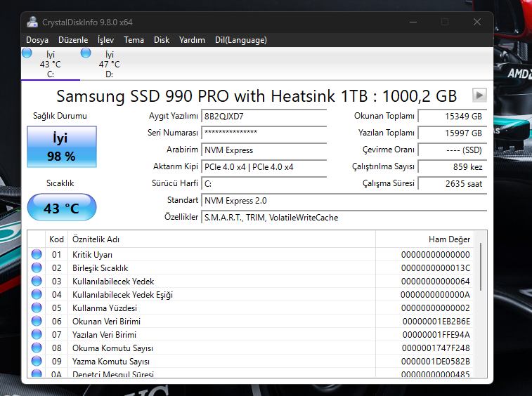Click raw value 0000001747F248
Screen dimensions: 532x396
tap(436, 348)
